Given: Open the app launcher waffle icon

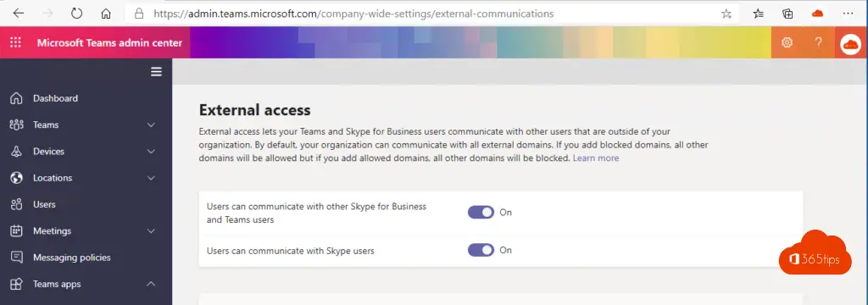Looking at the screenshot, I should pos(15,42).
